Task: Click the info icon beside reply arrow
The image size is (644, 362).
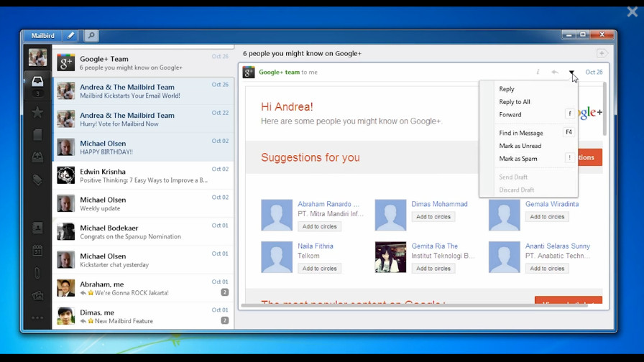Action: tap(538, 73)
